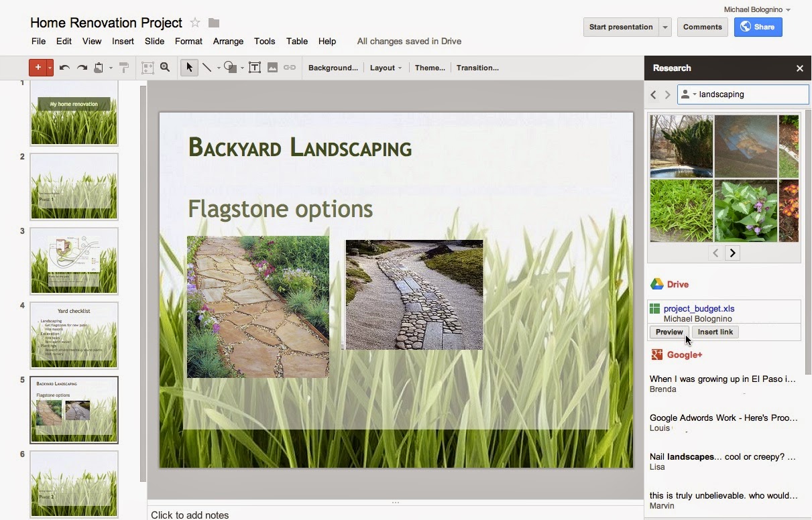Open the Transition... panel
The height and width of the screenshot is (520, 812).
[x=477, y=68]
